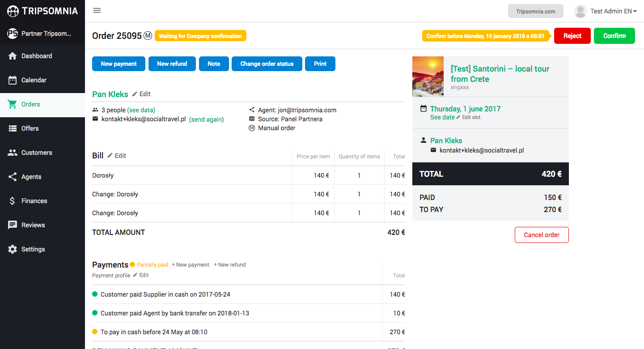
Task: Click the green Confirm button
Action: pyautogui.click(x=614, y=36)
